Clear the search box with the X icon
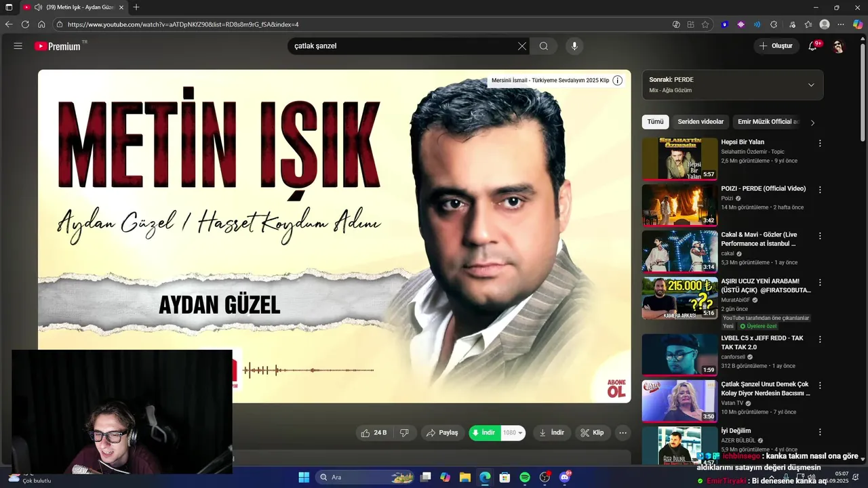868x488 pixels. point(522,46)
